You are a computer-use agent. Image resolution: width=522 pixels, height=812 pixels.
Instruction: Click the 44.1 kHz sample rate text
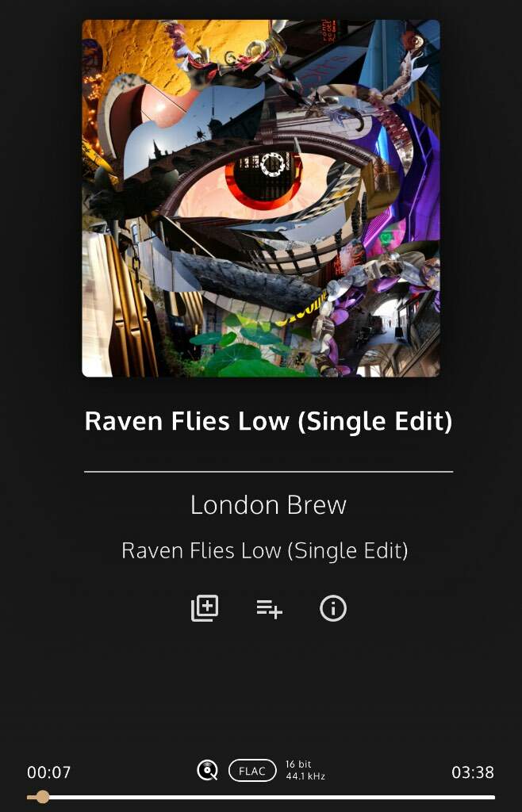click(x=305, y=776)
